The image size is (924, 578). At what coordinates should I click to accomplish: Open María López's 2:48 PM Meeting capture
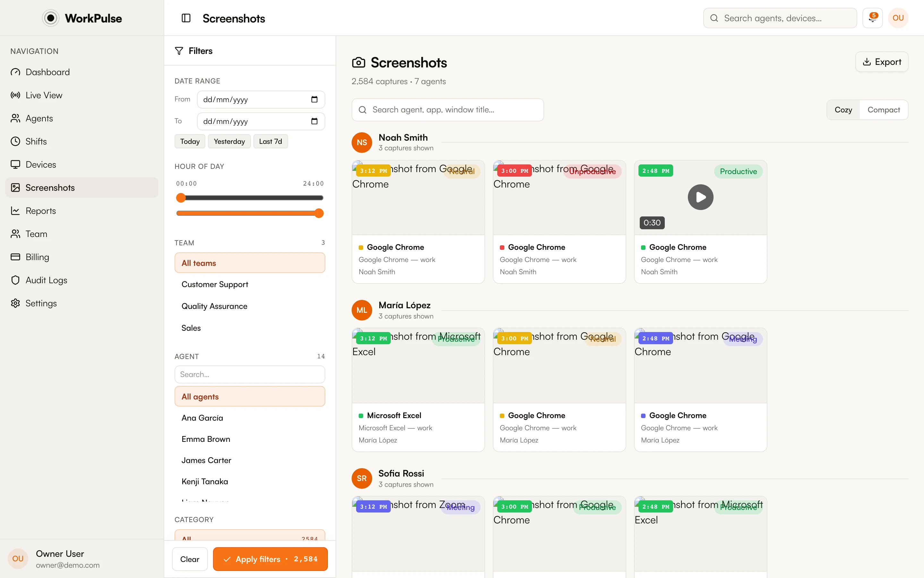[x=700, y=390]
